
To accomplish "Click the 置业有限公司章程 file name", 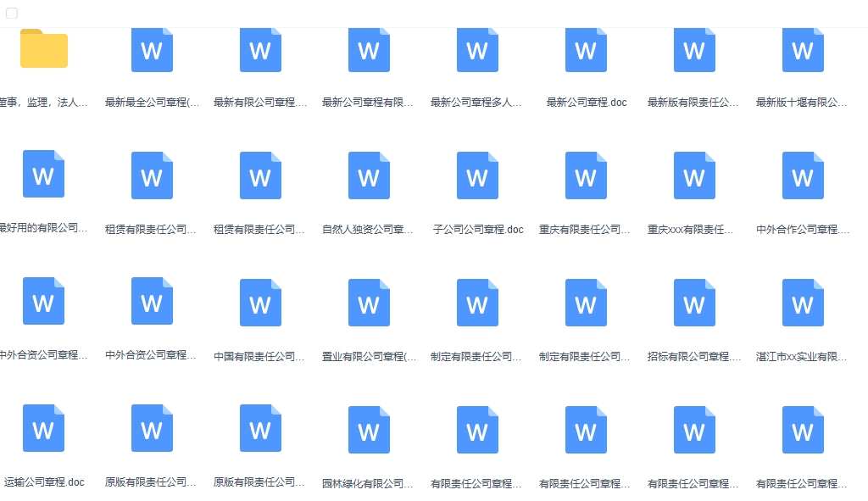I will [369, 356].
